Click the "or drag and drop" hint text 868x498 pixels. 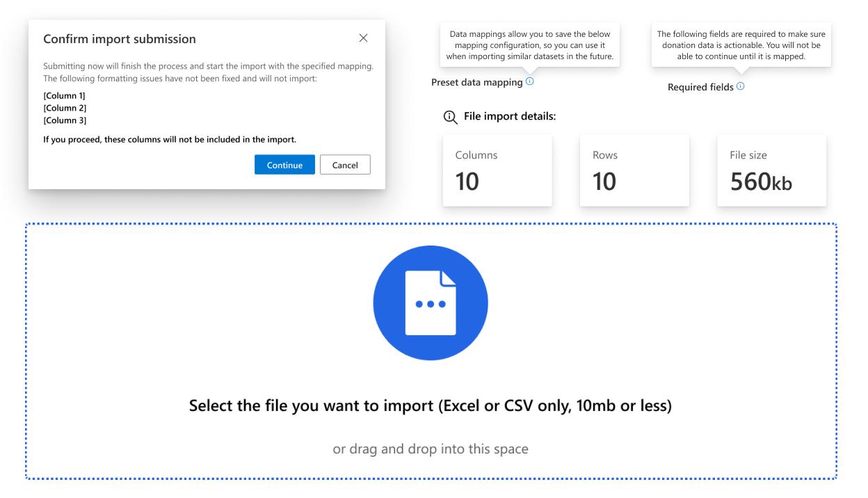431,449
